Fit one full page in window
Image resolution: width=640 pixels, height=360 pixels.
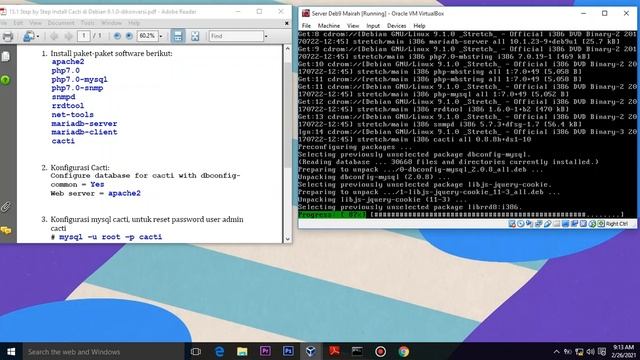(x=195, y=36)
